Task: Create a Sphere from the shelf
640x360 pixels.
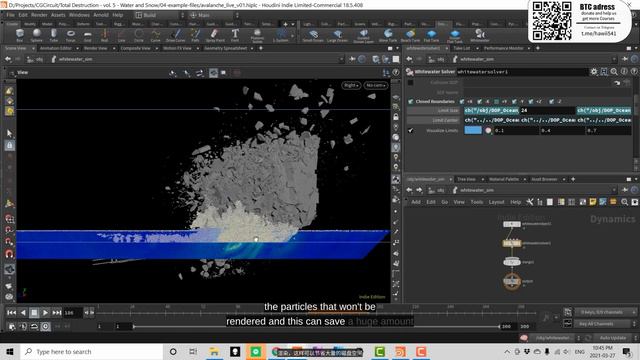Action: [37, 35]
